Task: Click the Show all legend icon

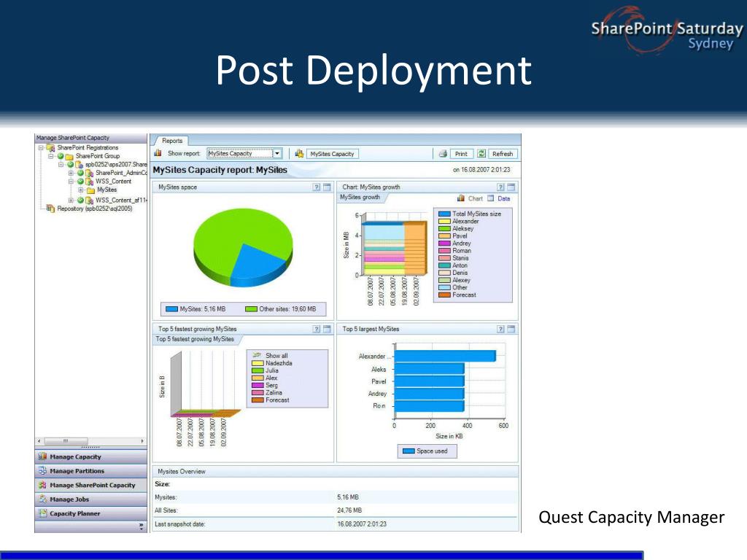Action: pos(258,355)
